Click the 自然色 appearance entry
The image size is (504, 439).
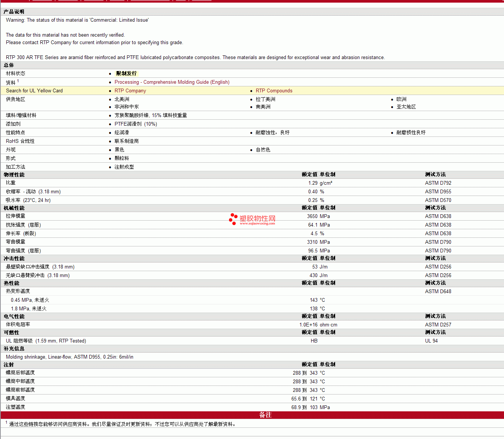(x=263, y=150)
